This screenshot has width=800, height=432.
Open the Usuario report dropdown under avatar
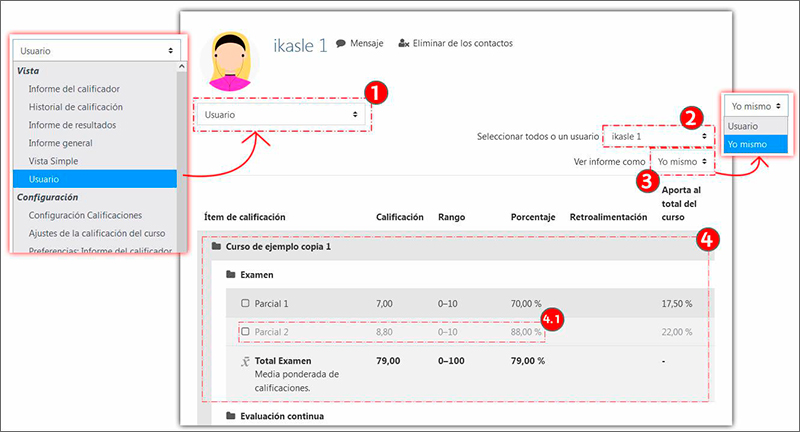(x=280, y=115)
